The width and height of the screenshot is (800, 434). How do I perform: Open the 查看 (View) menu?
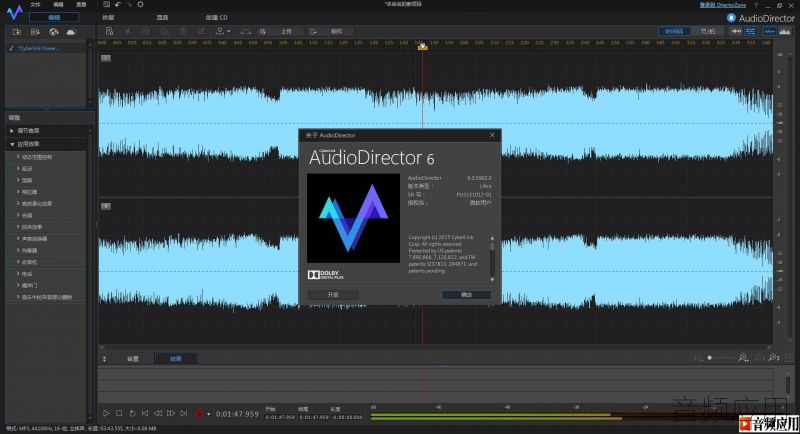[81, 5]
